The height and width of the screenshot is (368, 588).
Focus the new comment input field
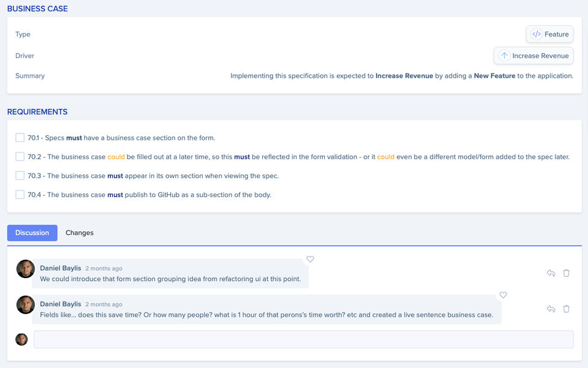pos(303,339)
